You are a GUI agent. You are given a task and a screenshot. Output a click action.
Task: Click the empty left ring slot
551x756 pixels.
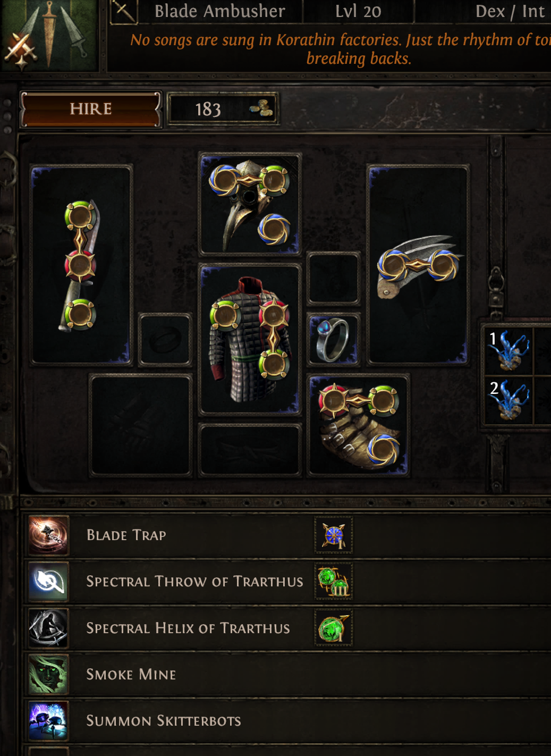[x=165, y=340]
